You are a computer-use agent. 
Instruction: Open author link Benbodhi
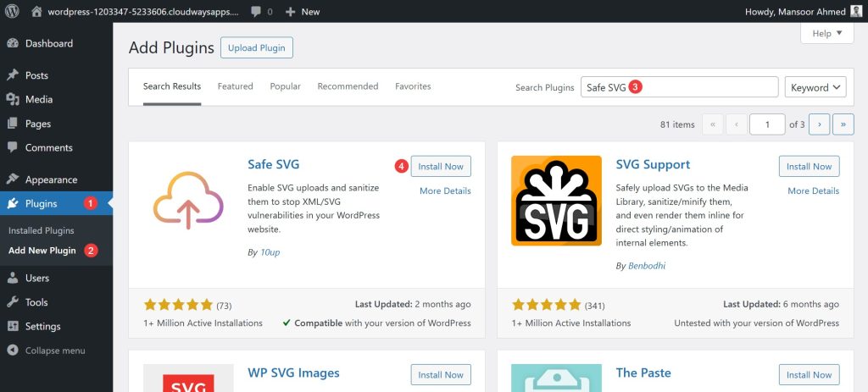[x=647, y=266]
